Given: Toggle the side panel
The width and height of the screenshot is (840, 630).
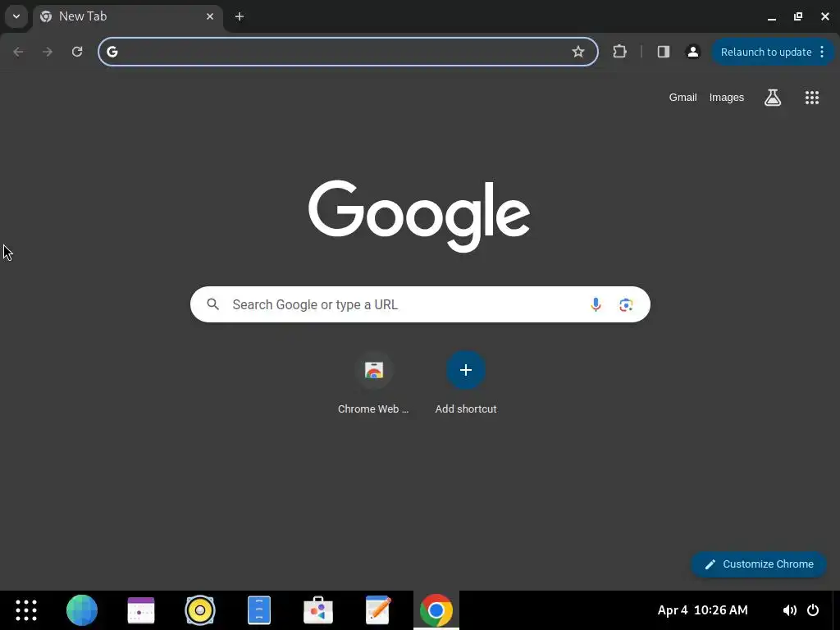Looking at the screenshot, I should [663, 52].
